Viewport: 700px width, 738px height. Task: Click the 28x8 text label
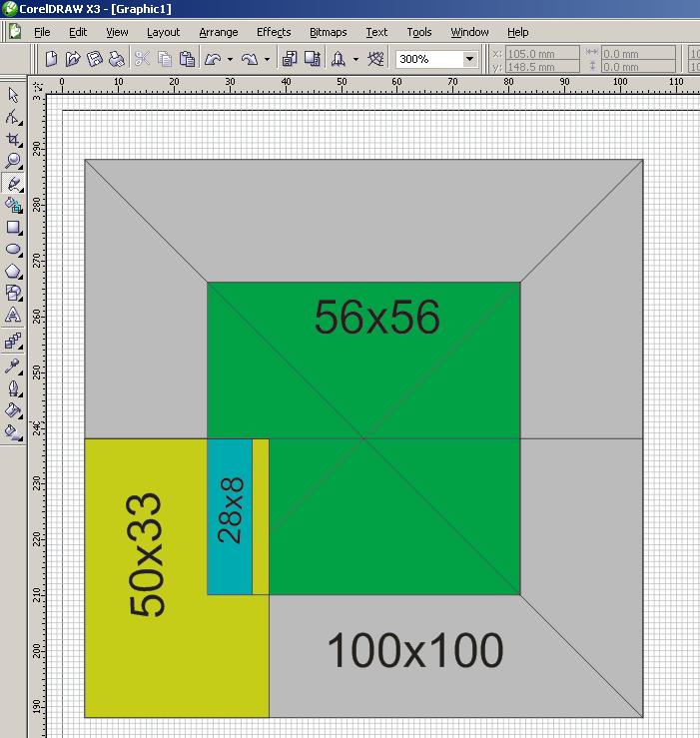coord(231,510)
